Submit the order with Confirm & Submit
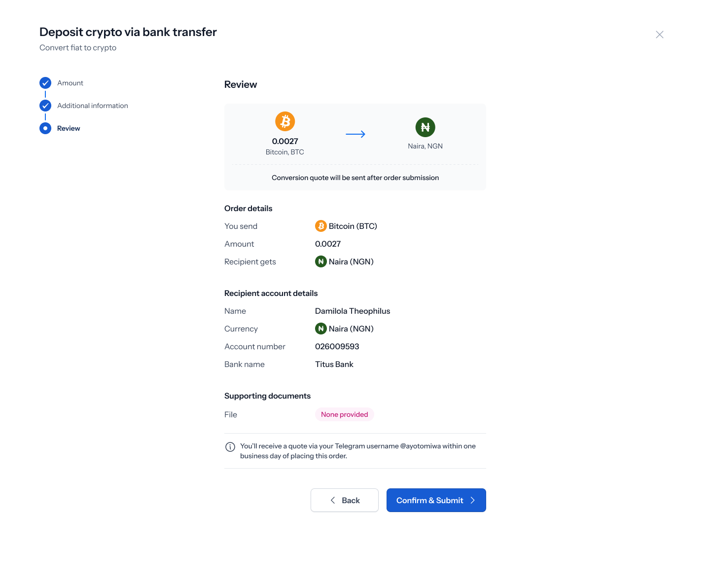Viewport: 710px width, 588px height. [x=436, y=500]
